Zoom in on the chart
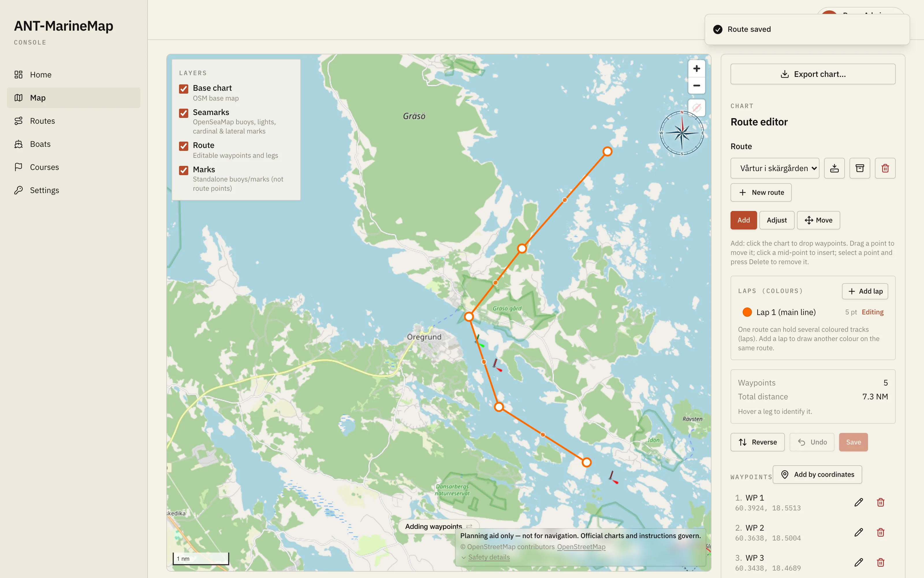 (x=696, y=68)
